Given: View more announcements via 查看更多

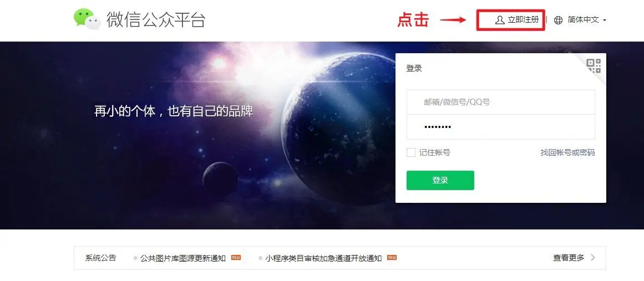Looking at the screenshot, I should [x=569, y=258].
